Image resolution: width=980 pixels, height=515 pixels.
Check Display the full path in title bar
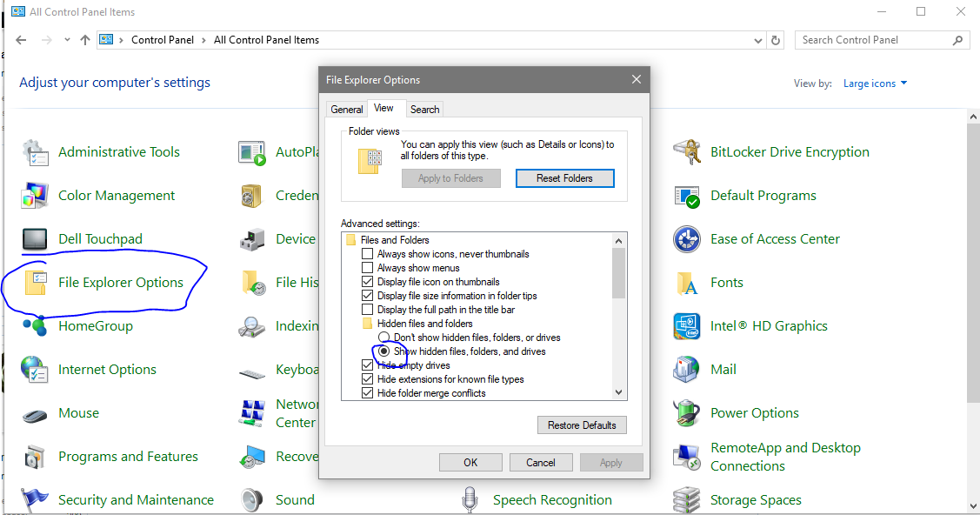[368, 310]
